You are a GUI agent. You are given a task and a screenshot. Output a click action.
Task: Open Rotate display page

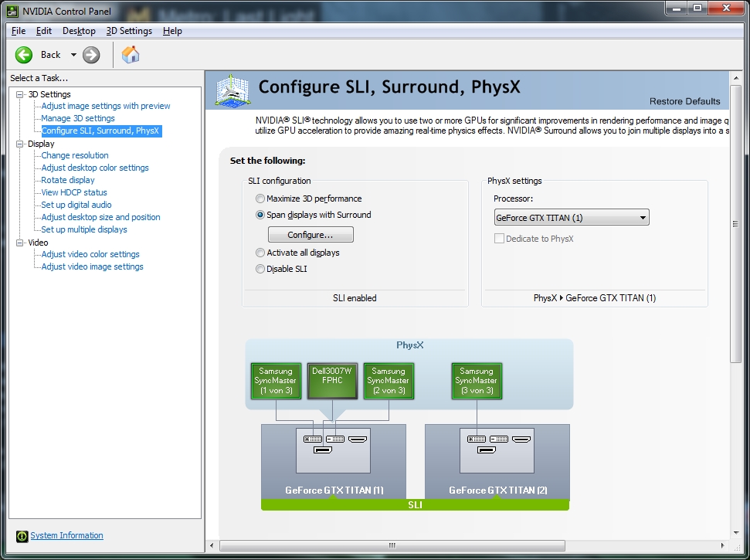(68, 180)
